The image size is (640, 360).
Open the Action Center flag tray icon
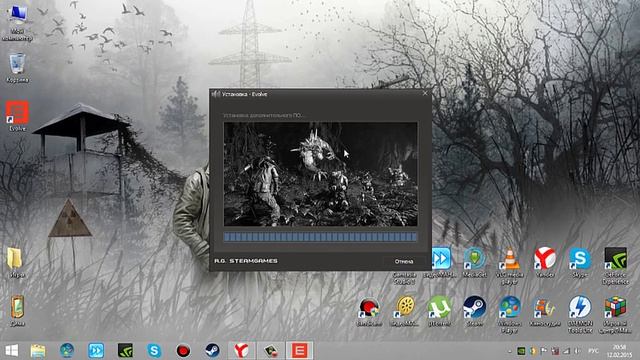click(x=544, y=351)
